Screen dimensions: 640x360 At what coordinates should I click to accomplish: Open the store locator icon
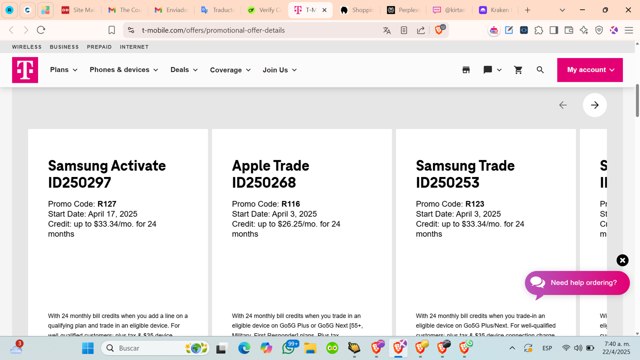coord(466,70)
